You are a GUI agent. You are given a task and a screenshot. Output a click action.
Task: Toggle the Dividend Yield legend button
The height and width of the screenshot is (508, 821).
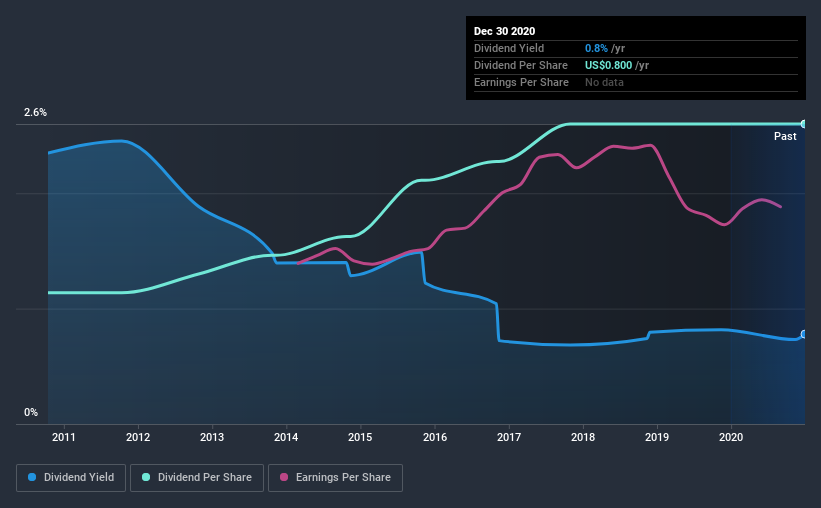tap(71, 478)
